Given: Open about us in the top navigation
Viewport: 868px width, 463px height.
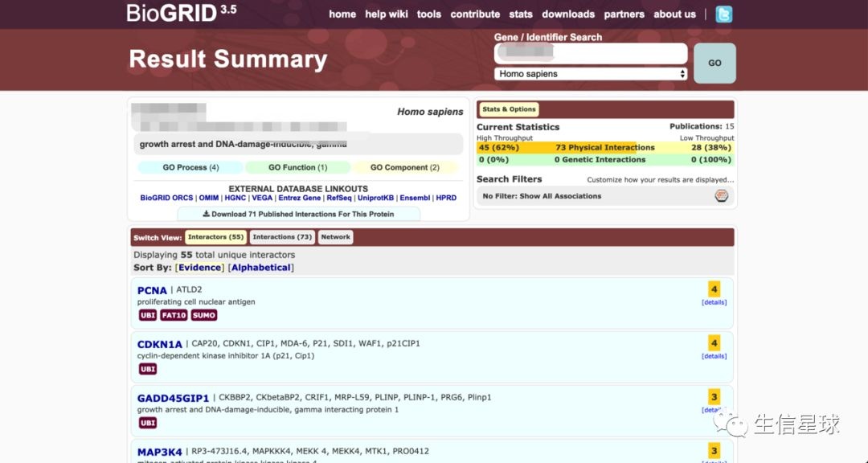Looking at the screenshot, I should (x=675, y=14).
